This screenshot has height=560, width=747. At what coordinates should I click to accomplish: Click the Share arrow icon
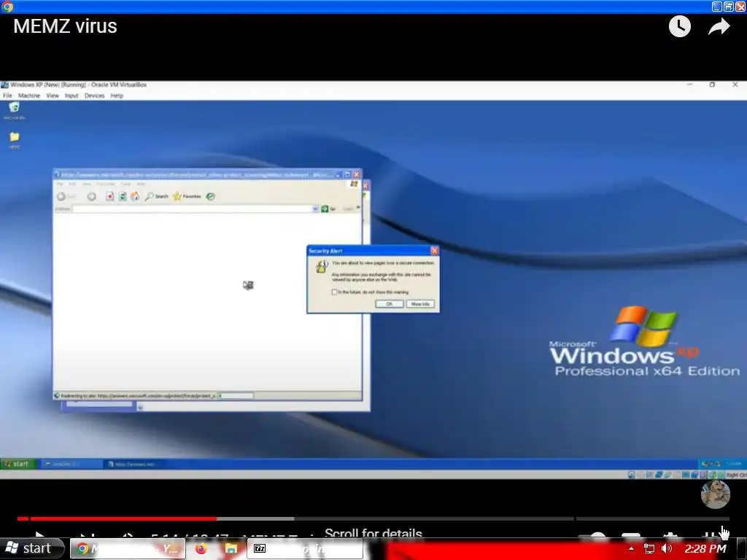tap(719, 26)
